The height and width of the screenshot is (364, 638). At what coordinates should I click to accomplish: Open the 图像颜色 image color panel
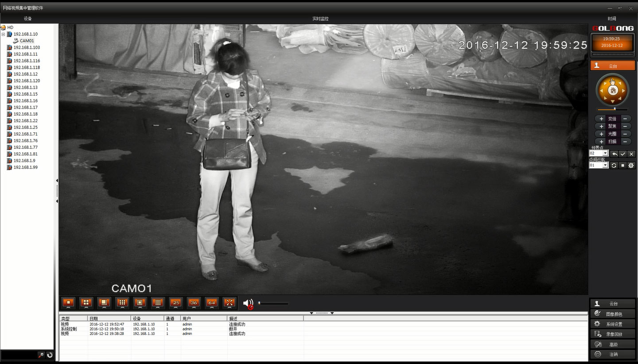(613, 314)
